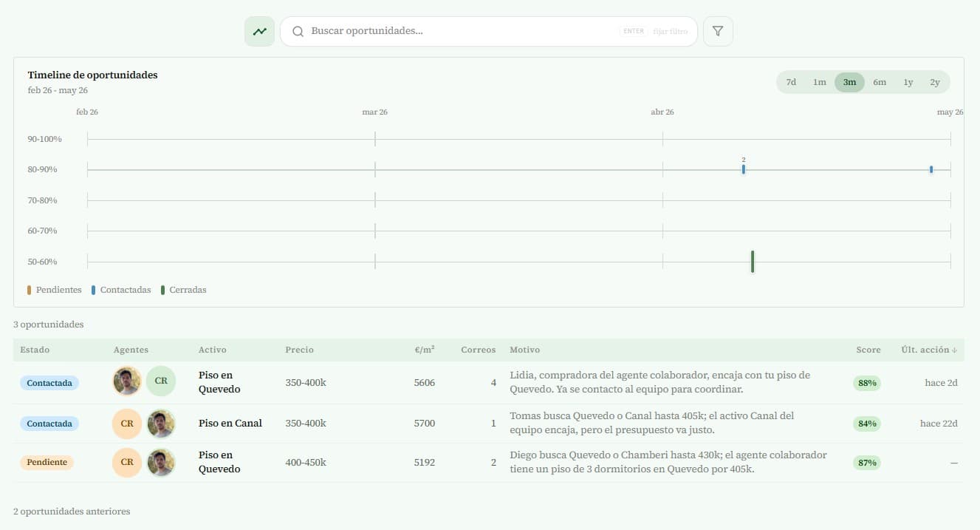Select the 1y time range

[x=908, y=82]
